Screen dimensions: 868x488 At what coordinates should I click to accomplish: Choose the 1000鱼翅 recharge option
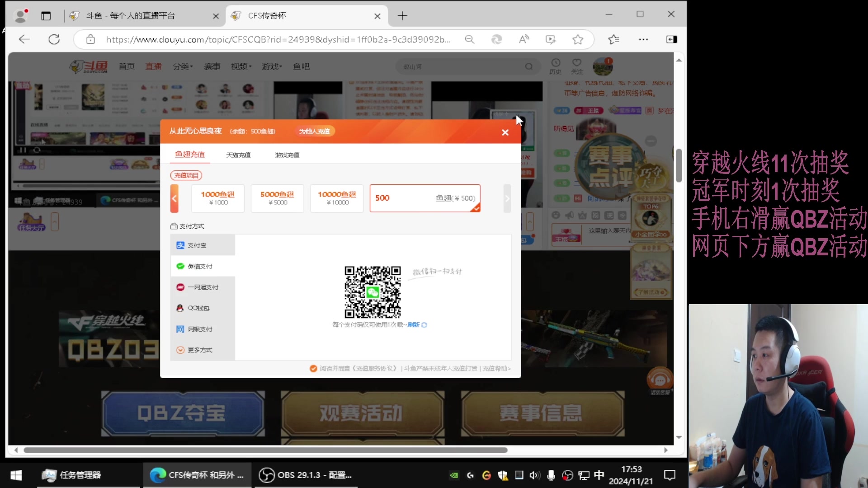[217, 198]
